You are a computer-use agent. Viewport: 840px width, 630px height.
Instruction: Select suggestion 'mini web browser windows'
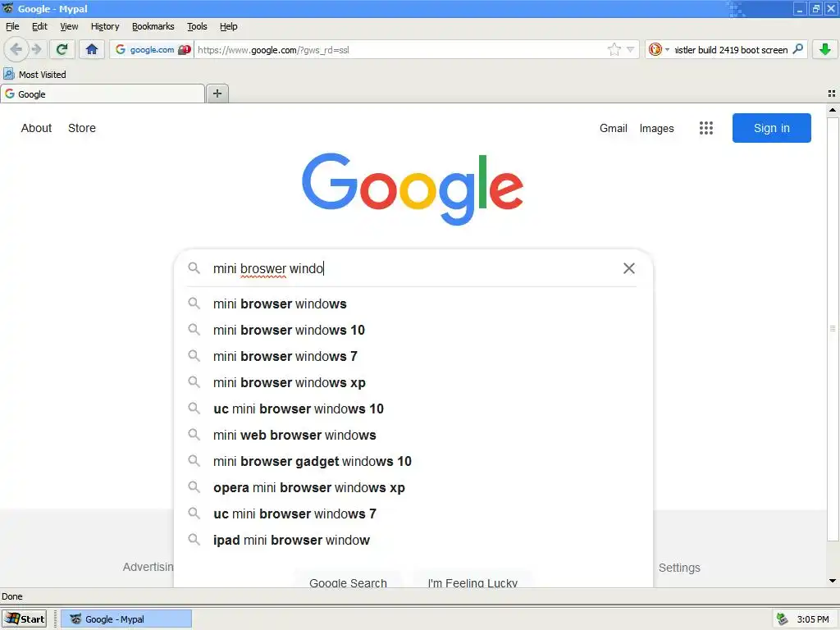(x=413, y=435)
